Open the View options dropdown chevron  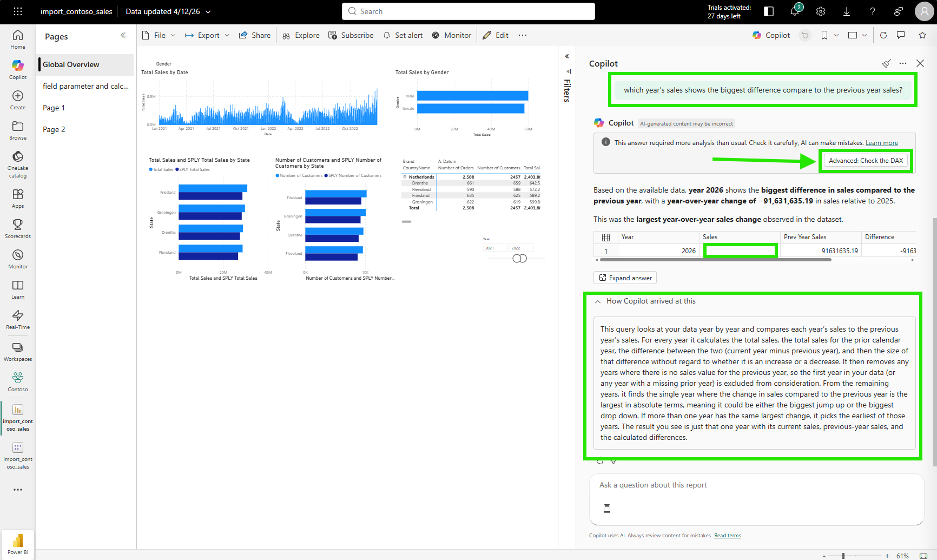coord(865,35)
